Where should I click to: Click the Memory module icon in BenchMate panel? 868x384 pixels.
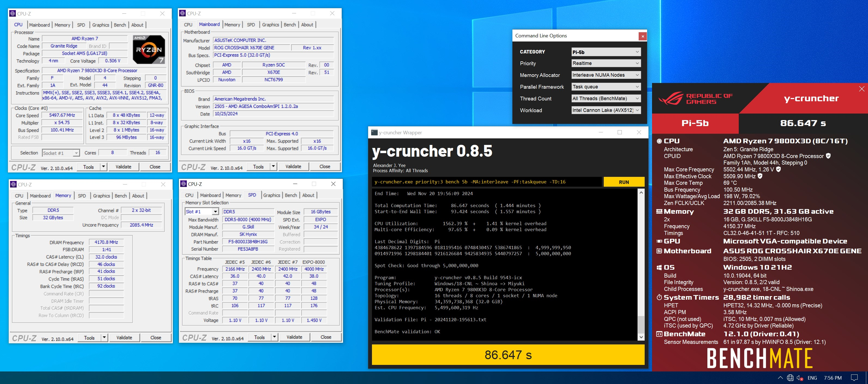pos(659,212)
